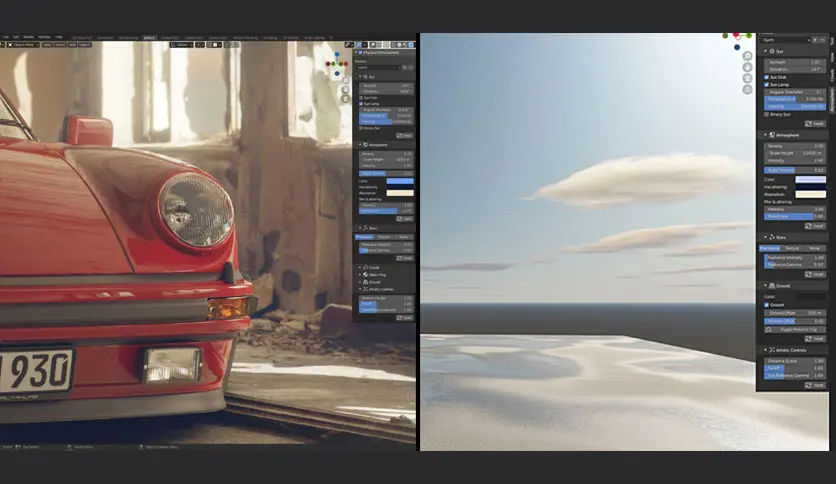Toggle Sun Lamp in car viewport panel
The width and height of the screenshot is (836, 484).
[361, 104]
